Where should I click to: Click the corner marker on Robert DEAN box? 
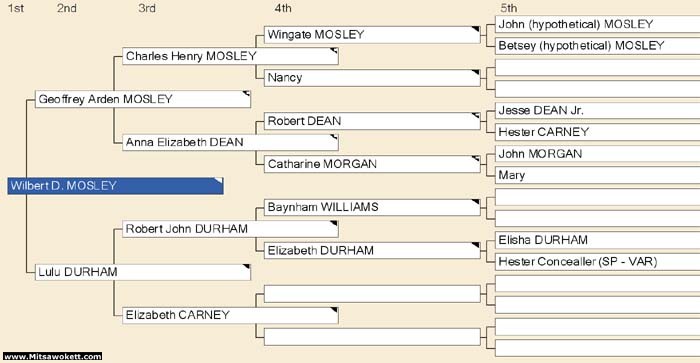tap(475, 116)
